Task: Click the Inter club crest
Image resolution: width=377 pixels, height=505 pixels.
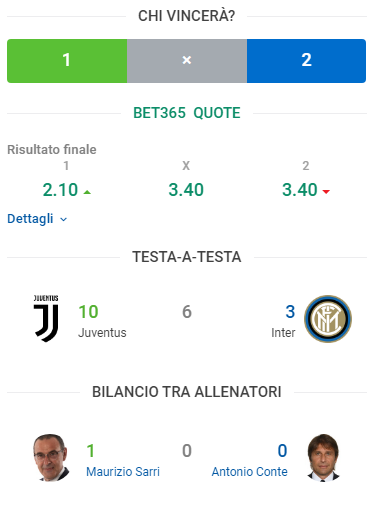Action: coord(328,319)
